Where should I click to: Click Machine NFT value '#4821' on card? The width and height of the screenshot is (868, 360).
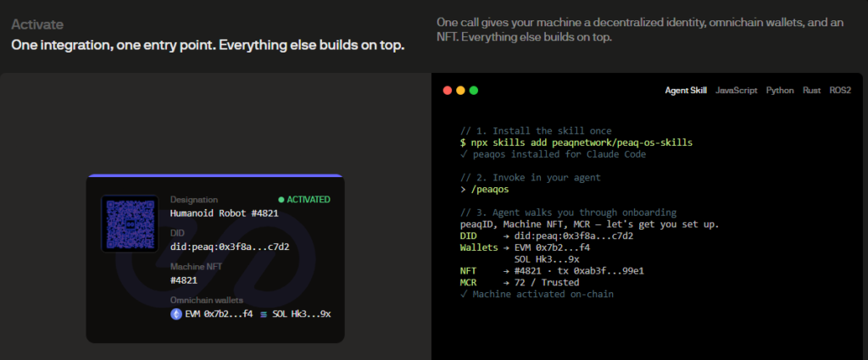184,280
